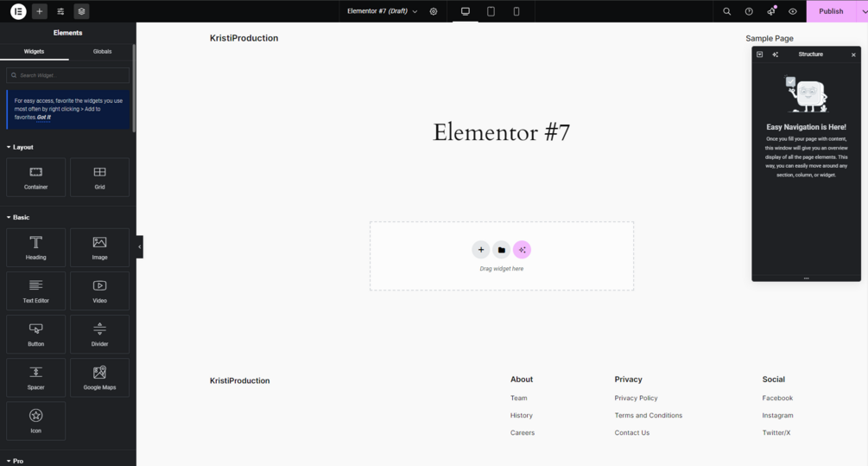Switch to desktop preview mode

[x=465, y=11]
